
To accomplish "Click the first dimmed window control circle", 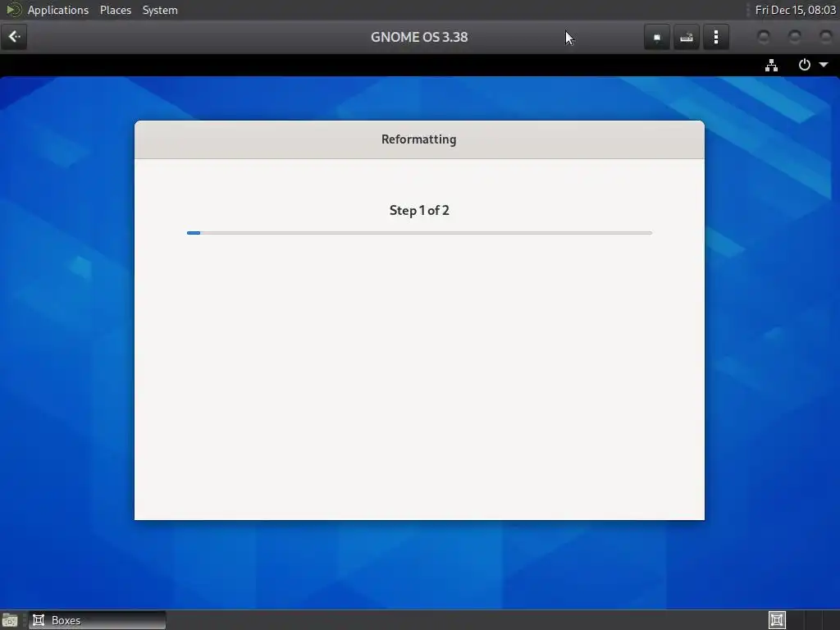I will 764,37.
